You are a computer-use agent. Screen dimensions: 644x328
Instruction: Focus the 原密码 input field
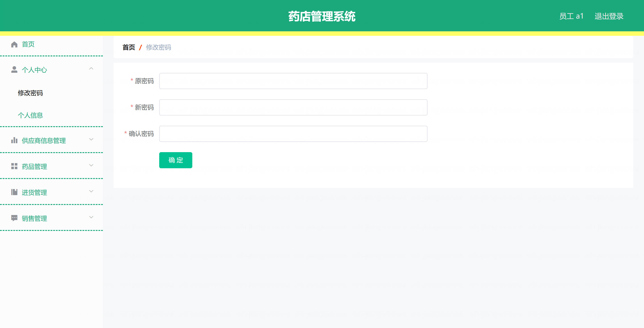pyautogui.click(x=293, y=81)
